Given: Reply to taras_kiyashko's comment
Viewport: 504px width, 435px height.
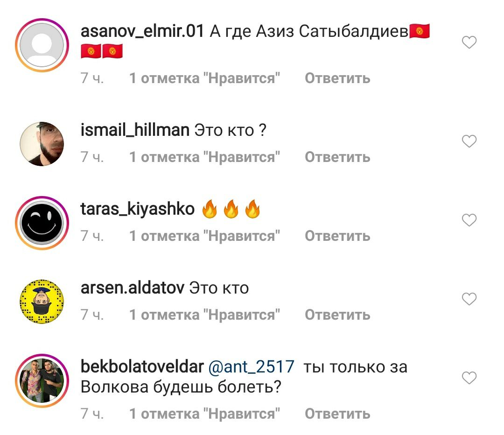Looking at the screenshot, I should tap(337, 236).
